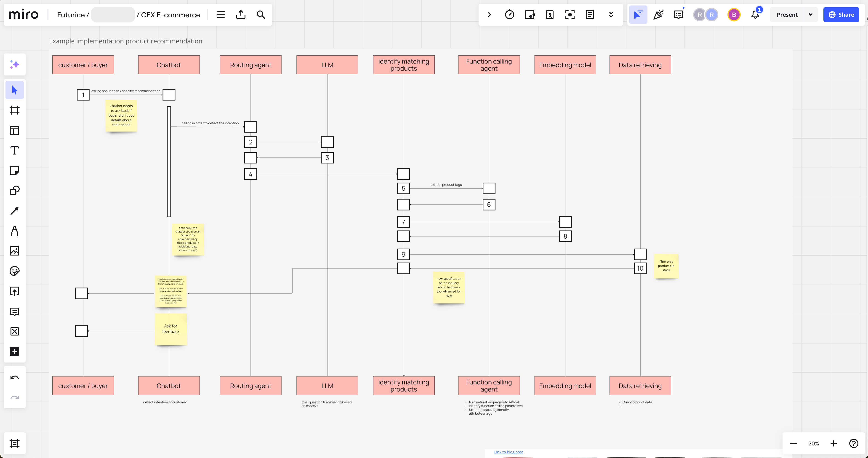Select the Shapes tool
The width and height of the screenshot is (868, 458).
pyautogui.click(x=14, y=190)
